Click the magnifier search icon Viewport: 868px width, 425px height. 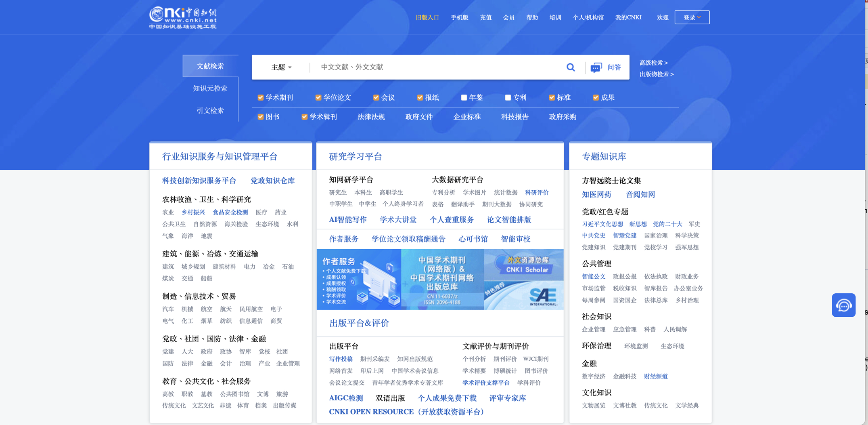pos(571,67)
